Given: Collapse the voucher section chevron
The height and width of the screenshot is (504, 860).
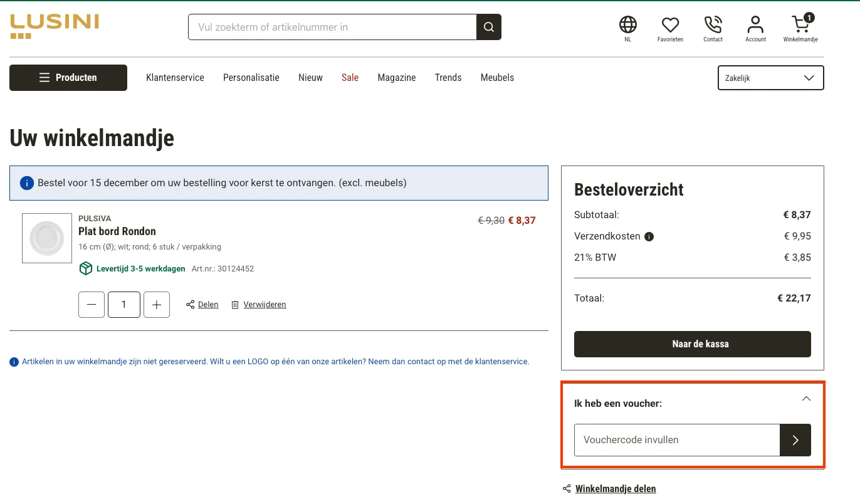Looking at the screenshot, I should click(x=806, y=398).
